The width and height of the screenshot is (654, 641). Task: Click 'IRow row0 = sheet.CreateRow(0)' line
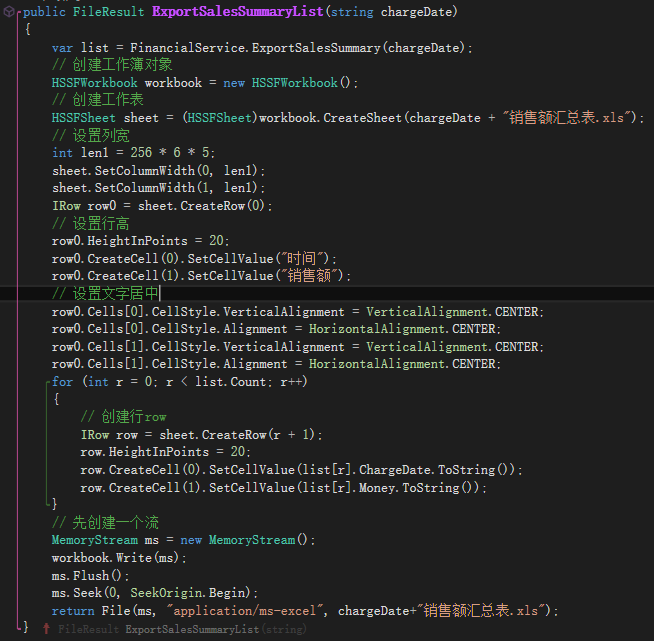click(162, 206)
